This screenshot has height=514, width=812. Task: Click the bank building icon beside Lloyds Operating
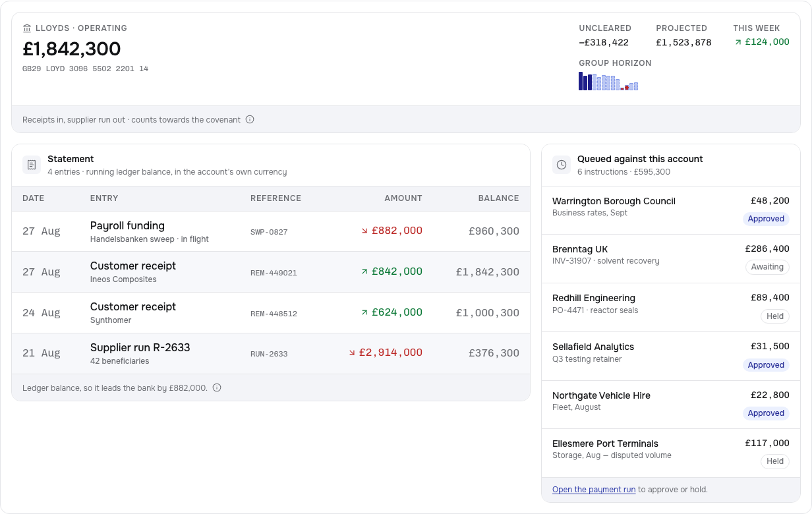pyautogui.click(x=27, y=28)
